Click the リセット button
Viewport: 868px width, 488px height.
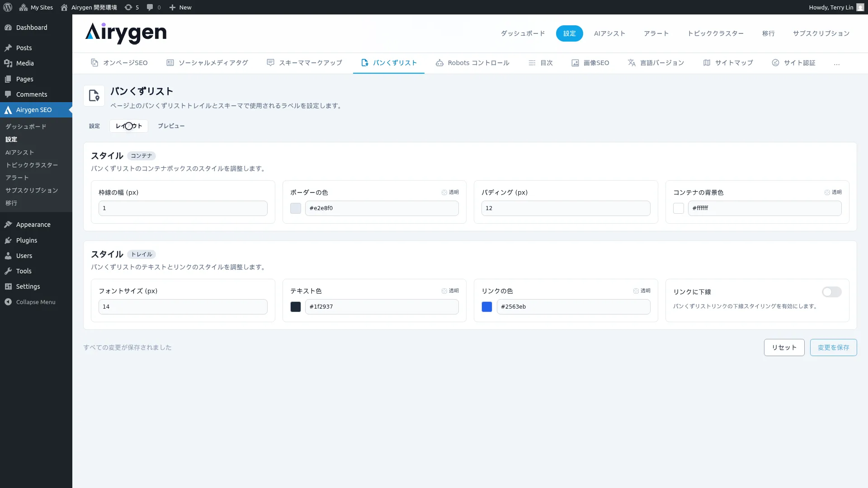point(784,347)
